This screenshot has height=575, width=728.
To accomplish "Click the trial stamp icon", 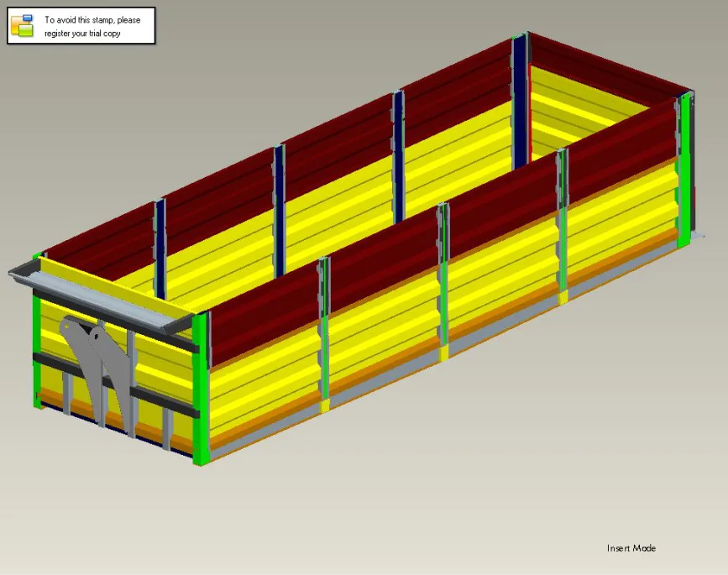I will tap(23, 25).
